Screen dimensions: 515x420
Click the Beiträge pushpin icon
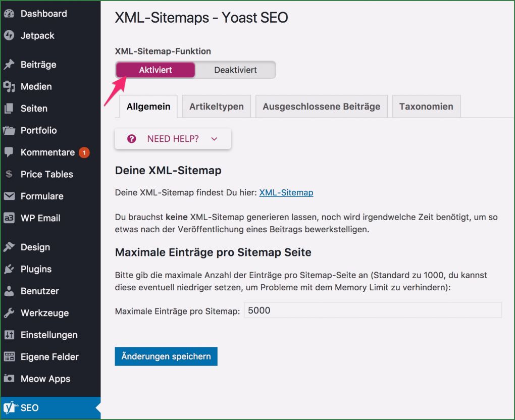pos(9,65)
